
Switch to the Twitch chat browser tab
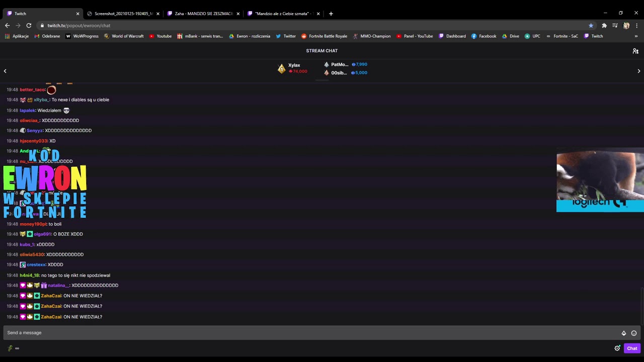42,14
